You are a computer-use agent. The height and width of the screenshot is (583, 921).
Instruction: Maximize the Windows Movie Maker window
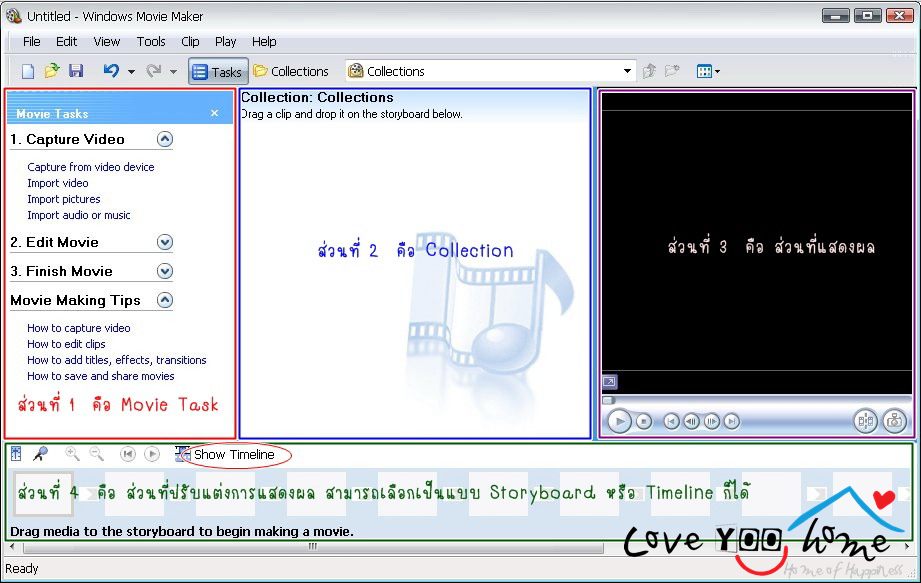pyautogui.click(x=868, y=15)
